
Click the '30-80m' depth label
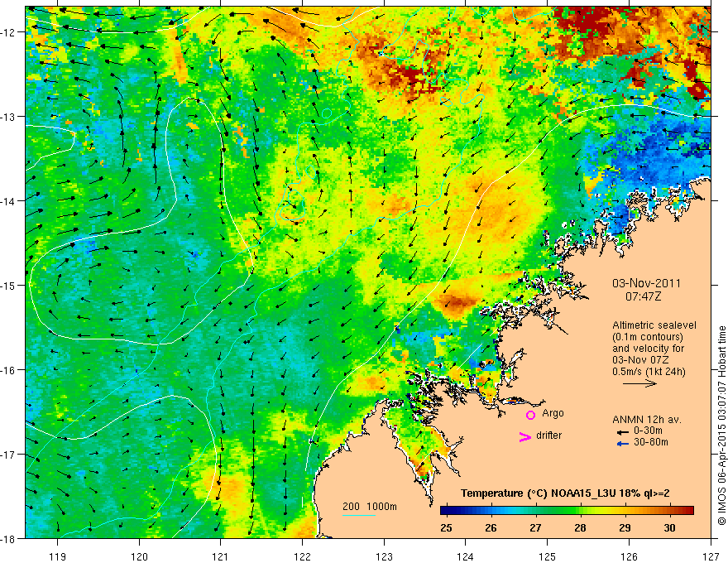click(651, 442)
